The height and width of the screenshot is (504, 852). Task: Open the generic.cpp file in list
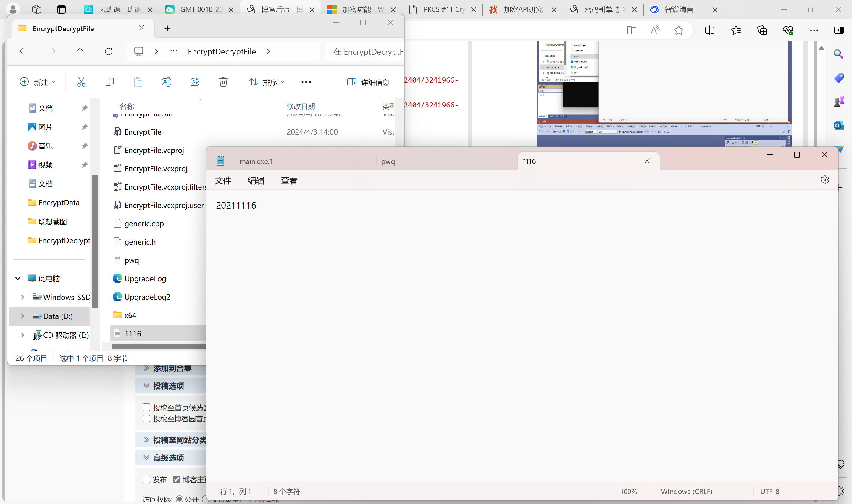[144, 224]
